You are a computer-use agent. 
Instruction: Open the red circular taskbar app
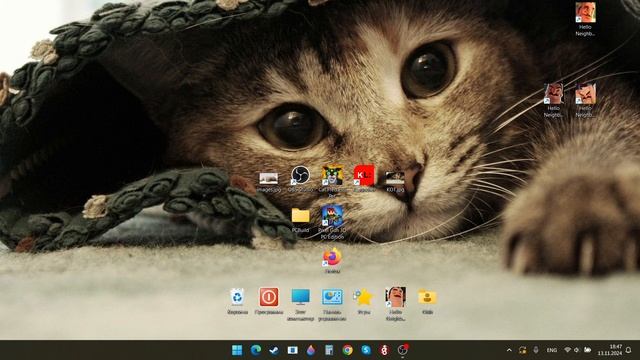(x=384, y=350)
